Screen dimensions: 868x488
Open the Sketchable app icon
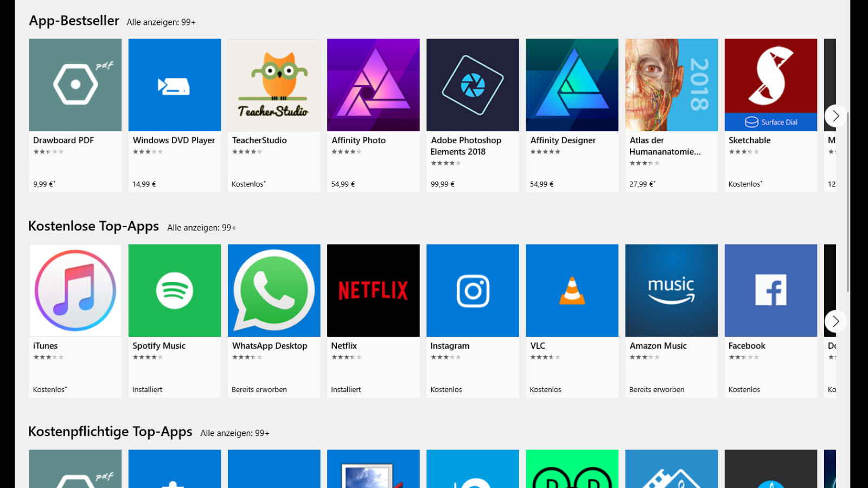(x=771, y=85)
